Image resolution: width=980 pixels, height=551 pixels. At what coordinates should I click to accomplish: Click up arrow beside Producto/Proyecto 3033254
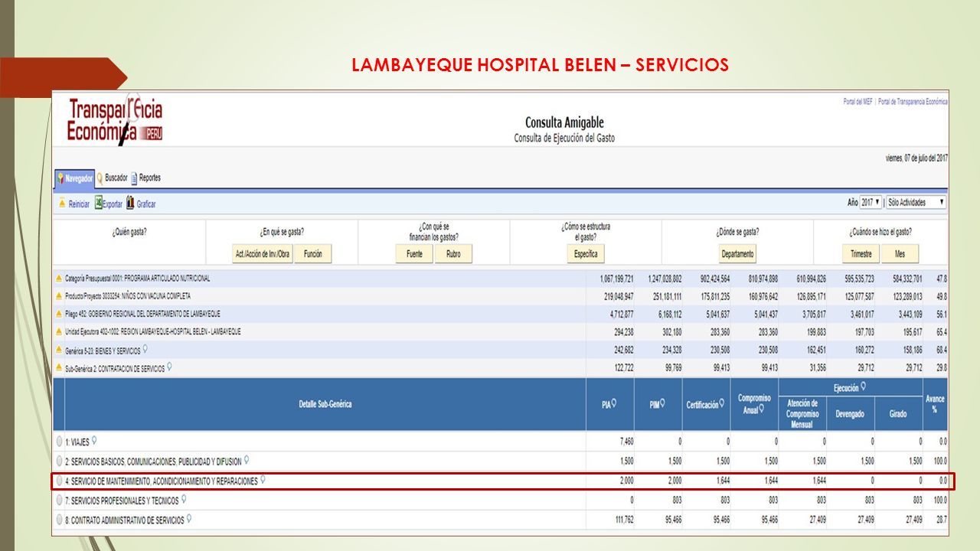[59, 296]
